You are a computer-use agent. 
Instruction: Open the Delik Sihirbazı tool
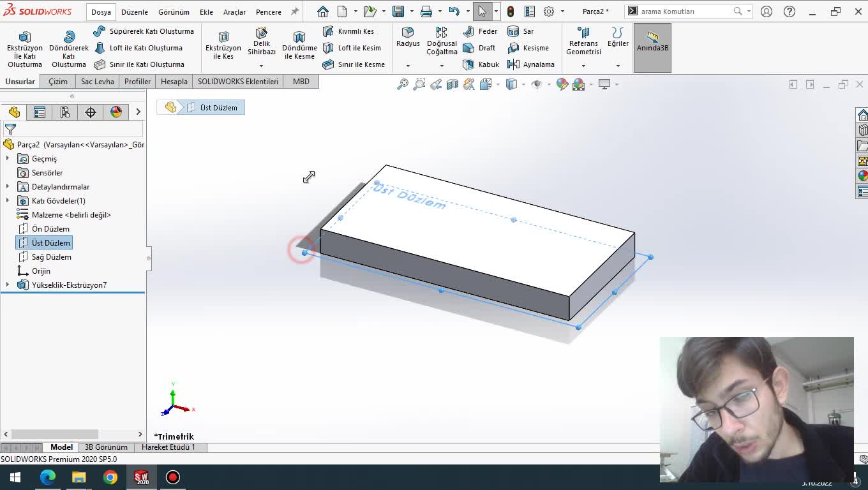262,41
